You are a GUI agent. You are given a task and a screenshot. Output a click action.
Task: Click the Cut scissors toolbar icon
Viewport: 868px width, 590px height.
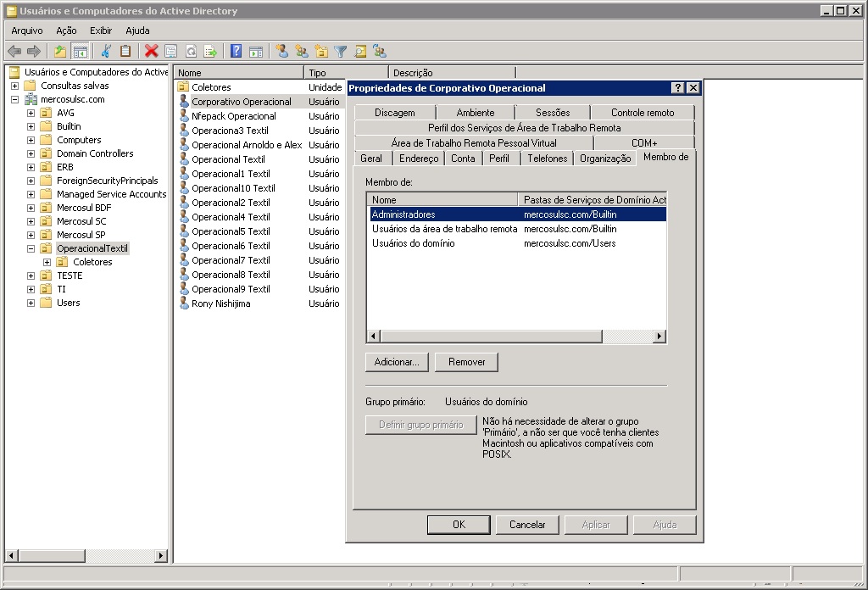(x=106, y=52)
